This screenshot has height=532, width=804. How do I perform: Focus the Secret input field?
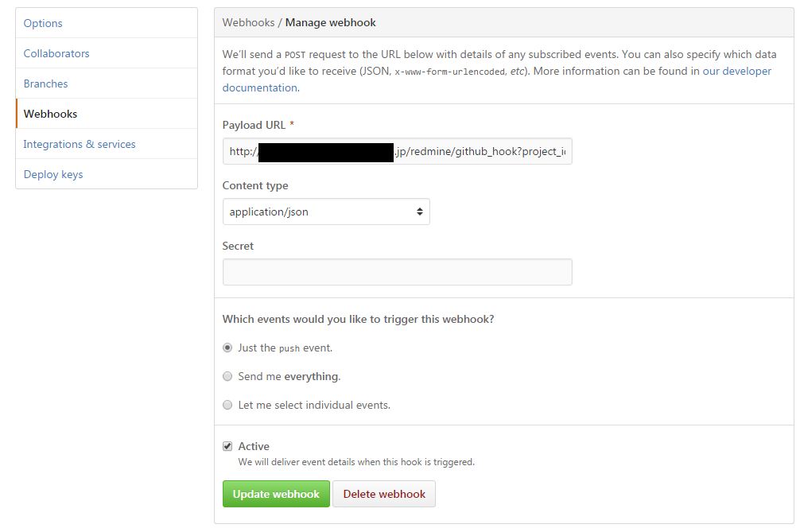397,272
